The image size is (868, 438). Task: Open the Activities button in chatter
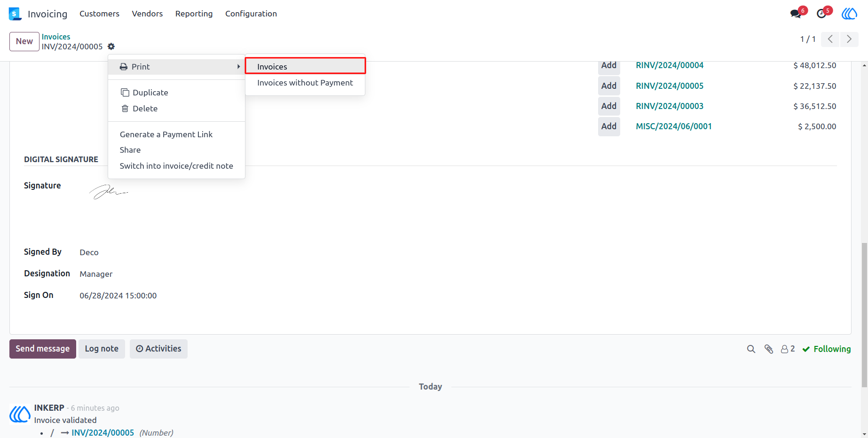tap(158, 349)
